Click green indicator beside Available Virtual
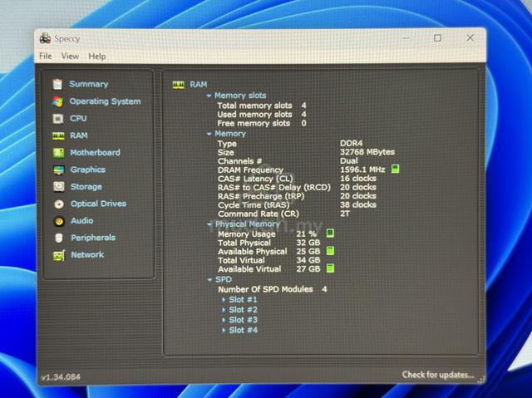 click(x=330, y=268)
